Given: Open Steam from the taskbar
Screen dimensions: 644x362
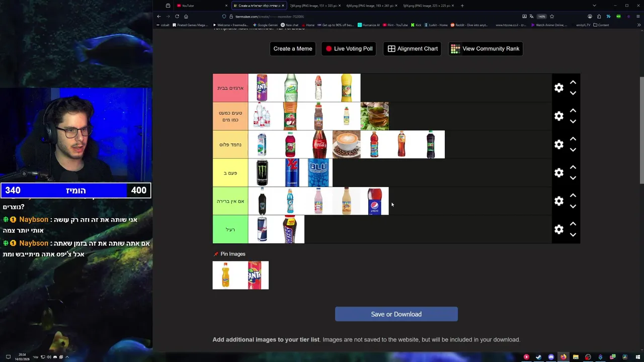Looking at the screenshot, I should tap(538, 357).
